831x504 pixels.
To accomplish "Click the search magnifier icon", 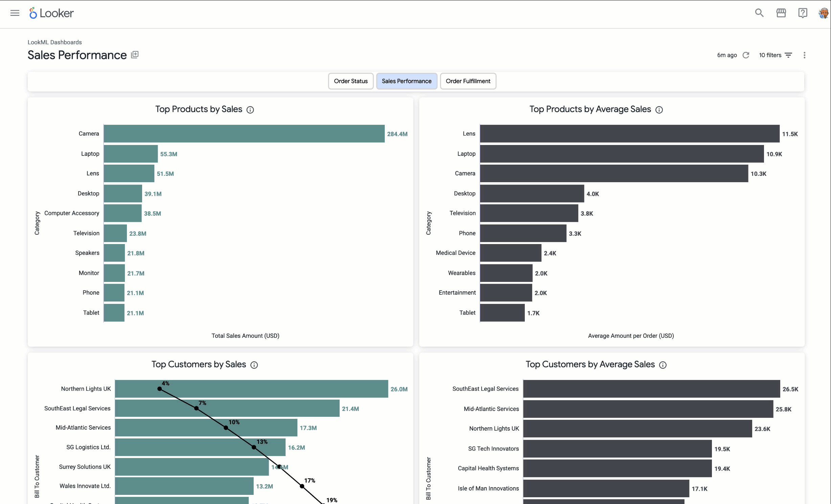I will tap(759, 13).
